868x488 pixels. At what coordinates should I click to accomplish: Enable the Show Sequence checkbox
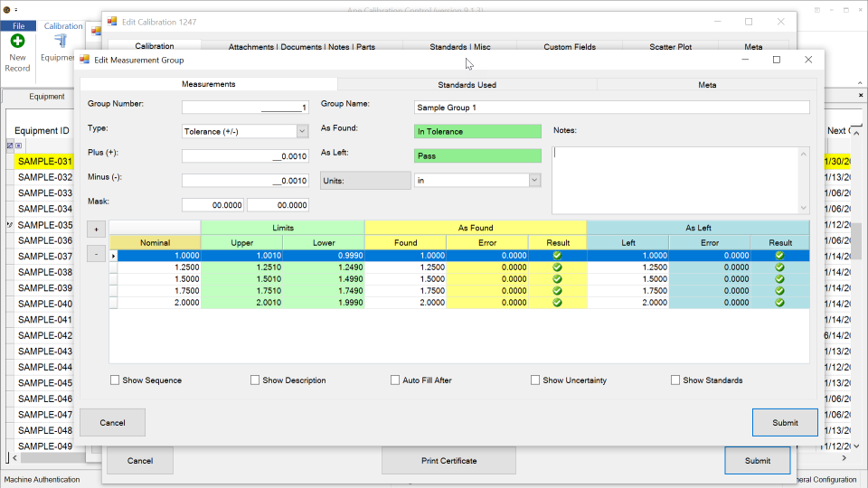115,380
